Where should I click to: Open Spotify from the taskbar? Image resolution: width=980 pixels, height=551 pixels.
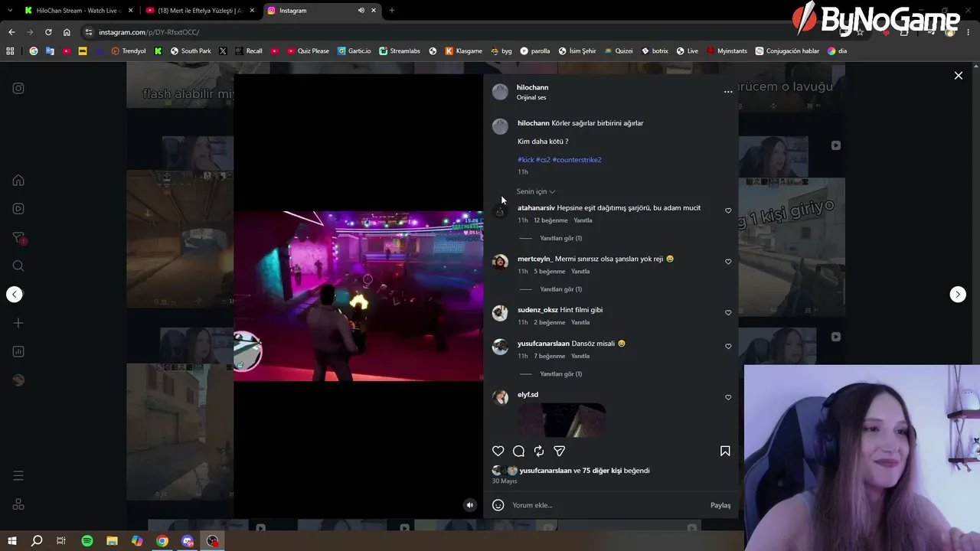point(87,541)
